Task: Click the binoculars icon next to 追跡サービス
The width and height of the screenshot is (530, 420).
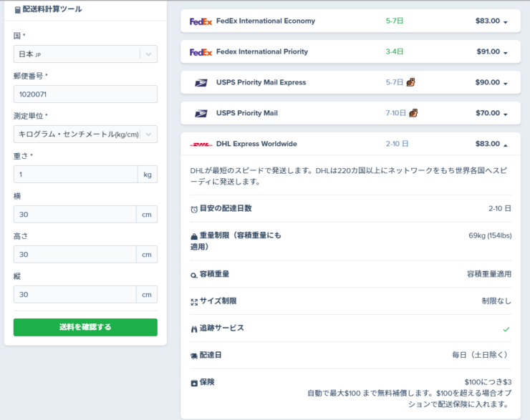Action: (x=194, y=329)
